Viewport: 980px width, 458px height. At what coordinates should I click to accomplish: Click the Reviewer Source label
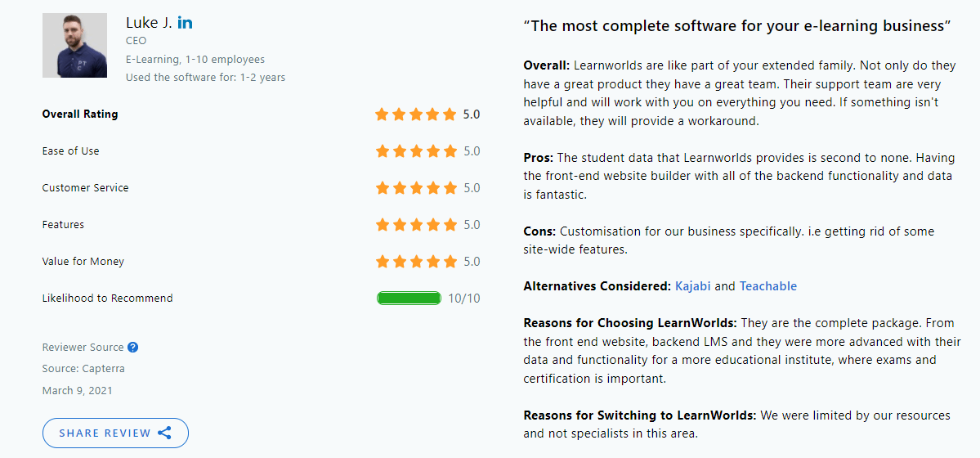pos(83,348)
